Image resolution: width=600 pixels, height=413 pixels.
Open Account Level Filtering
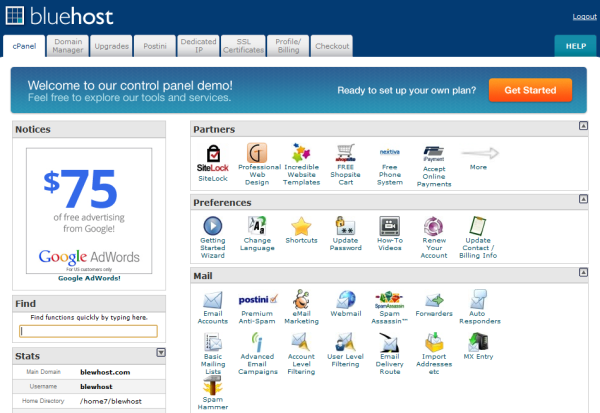(302, 353)
